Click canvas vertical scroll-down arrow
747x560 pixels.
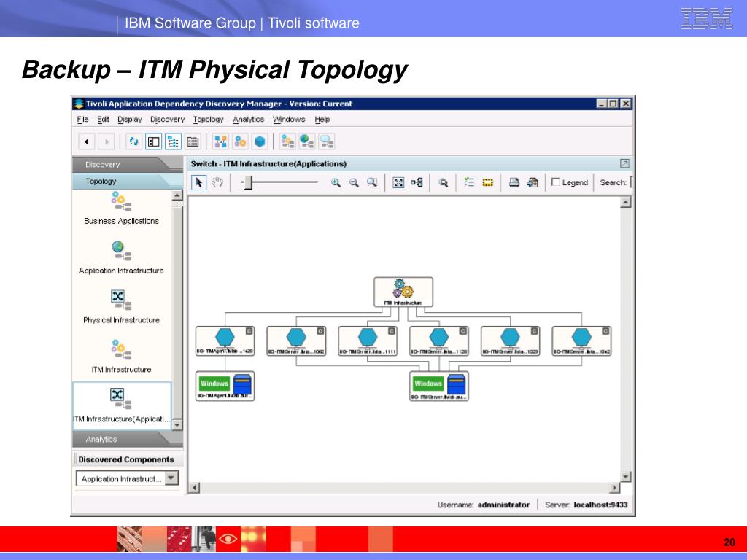(625, 476)
